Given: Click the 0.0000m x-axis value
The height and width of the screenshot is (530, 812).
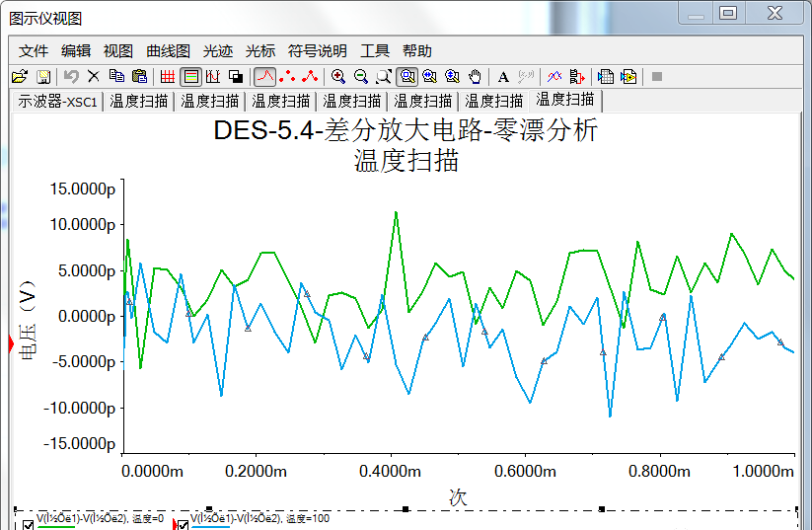Looking at the screenshot, I should pyautogui.click(x=152, y=471).
